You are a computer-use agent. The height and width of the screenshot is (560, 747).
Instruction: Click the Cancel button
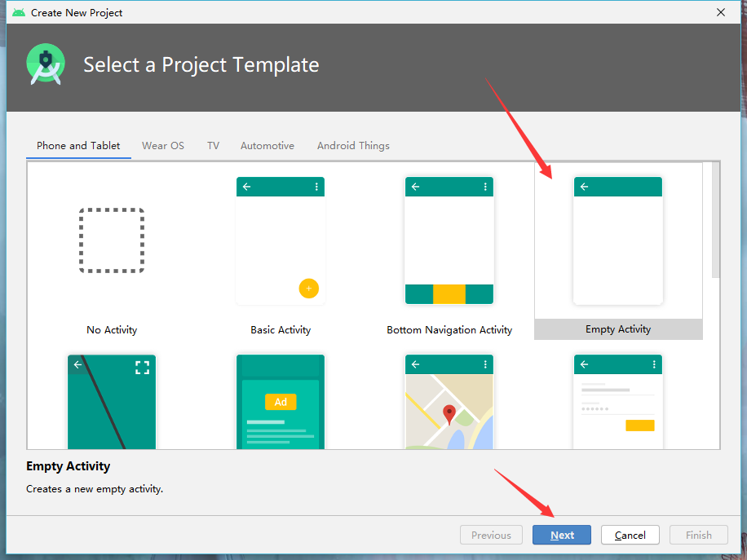[630, 535]
